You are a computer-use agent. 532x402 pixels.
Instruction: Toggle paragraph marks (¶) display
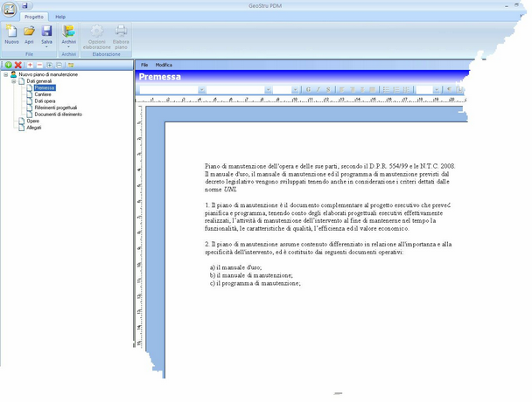[450, 90]
